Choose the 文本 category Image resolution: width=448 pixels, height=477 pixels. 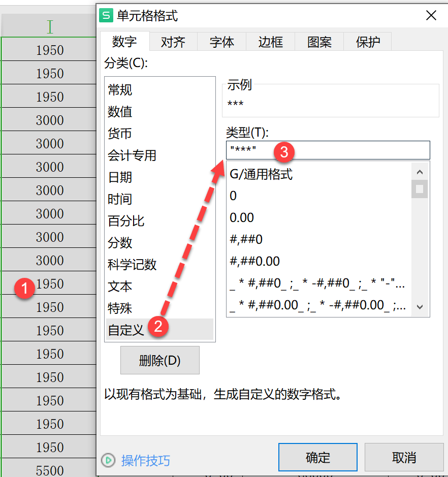tap(159, 287)
